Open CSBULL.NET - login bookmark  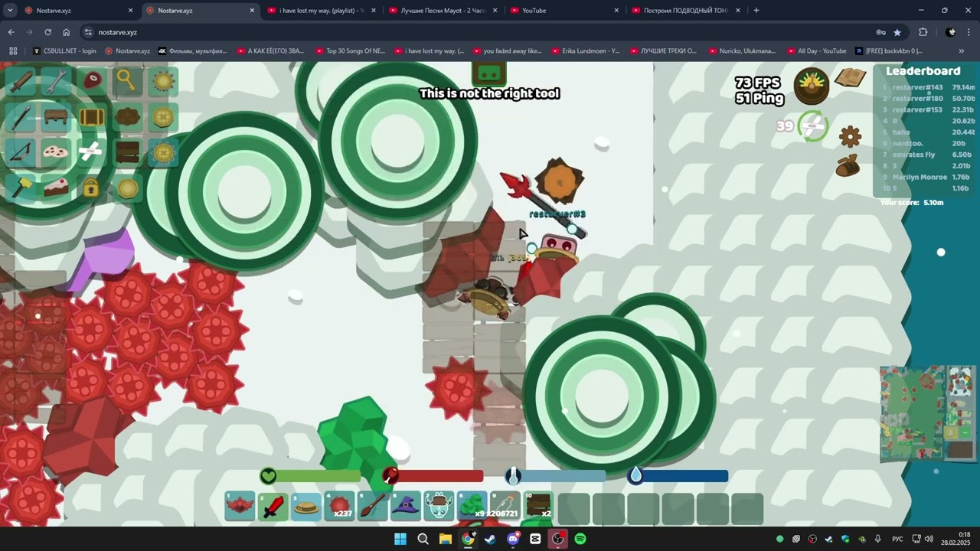tap(65, 51)
